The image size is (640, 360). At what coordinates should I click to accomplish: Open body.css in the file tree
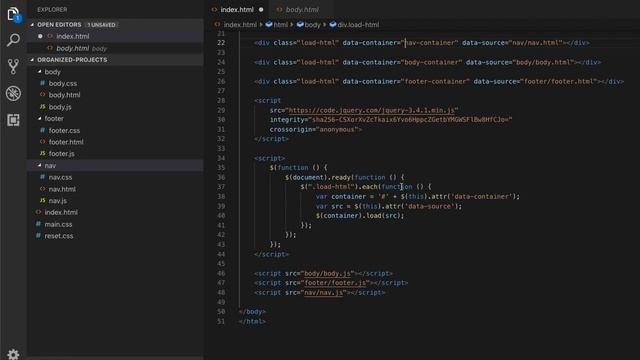pyautogui.click(x=62, y=84)
